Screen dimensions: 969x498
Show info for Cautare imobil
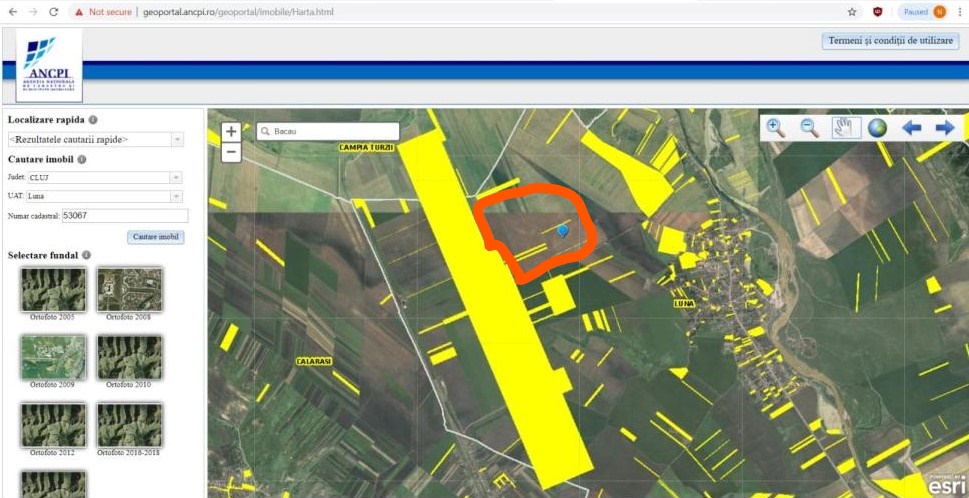82,159
